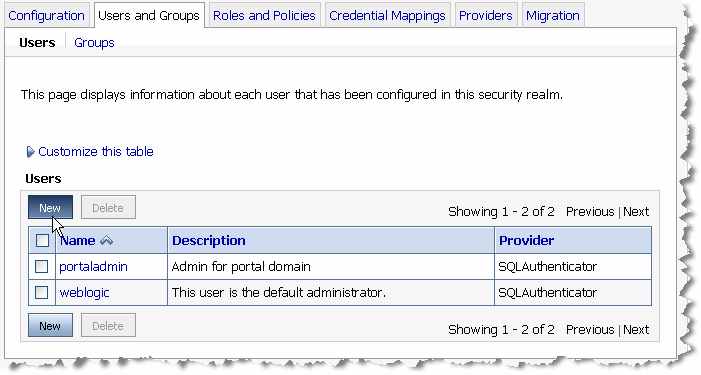Click the triangle icon beside Customize this table
701x375 pixels.
click(x=30, y=152)
